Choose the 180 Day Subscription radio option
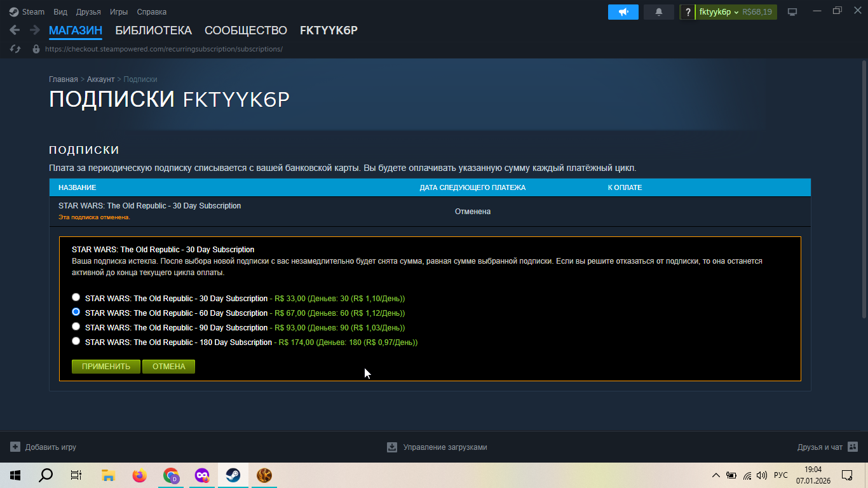 click(x=76, y=341)
